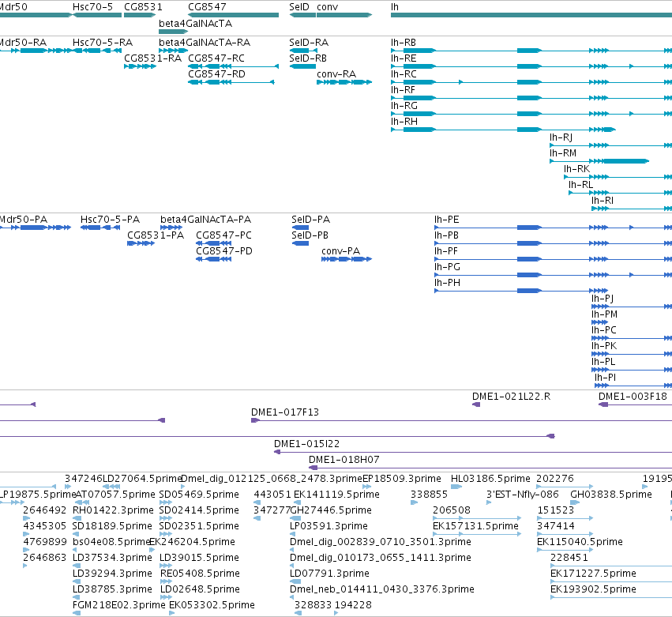Click protein Ih-PL
The width and height of the screenshot is (672, 617).
tap(603, 362)
